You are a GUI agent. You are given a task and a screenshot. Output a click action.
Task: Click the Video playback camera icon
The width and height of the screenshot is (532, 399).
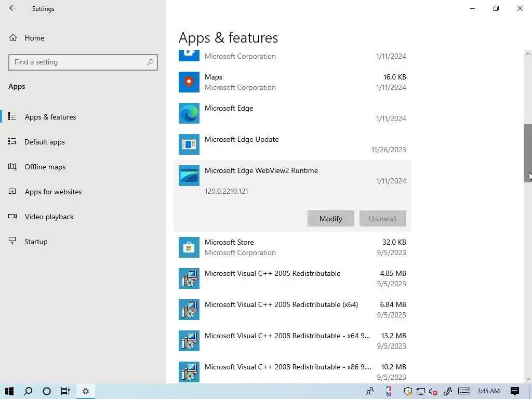12,216
